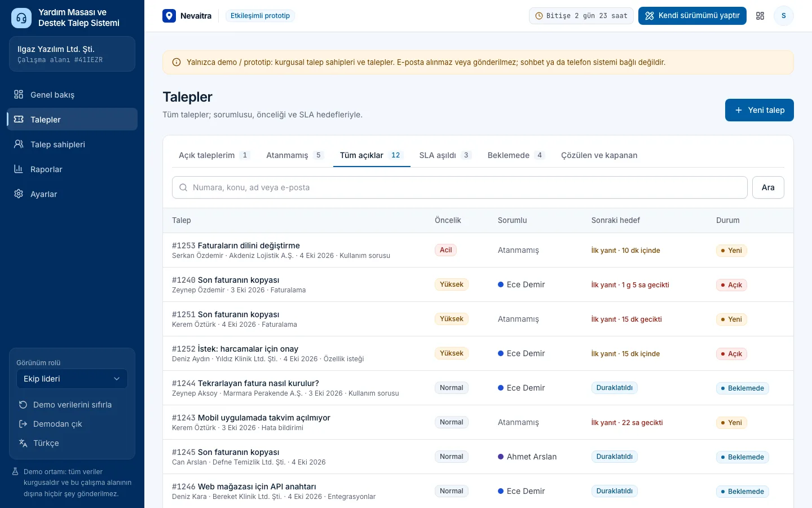Open the Genel bakış dashboard icon
The image size is (812, 508).
tap(19, 94)
